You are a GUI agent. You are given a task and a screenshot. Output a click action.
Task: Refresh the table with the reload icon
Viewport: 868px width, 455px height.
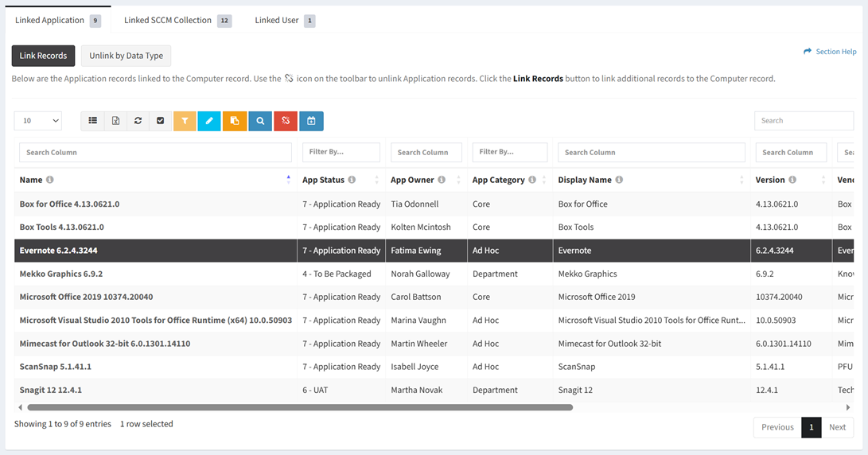click(x=138, y=121)
